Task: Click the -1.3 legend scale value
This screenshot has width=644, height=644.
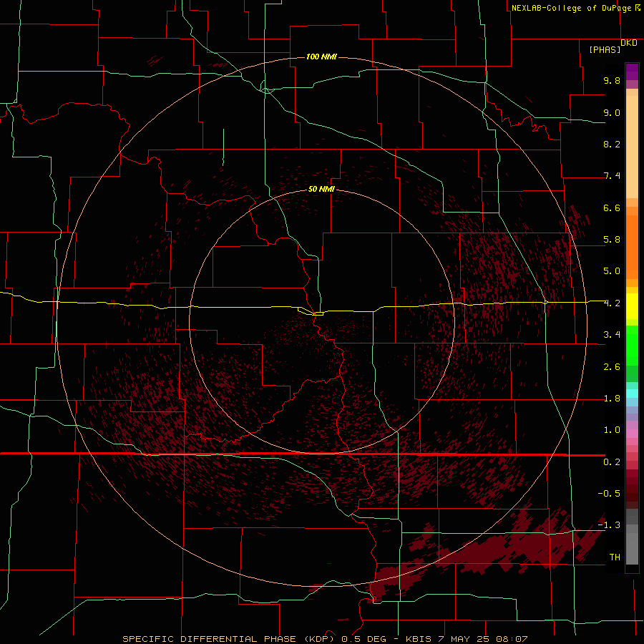Action: (609, 525)
